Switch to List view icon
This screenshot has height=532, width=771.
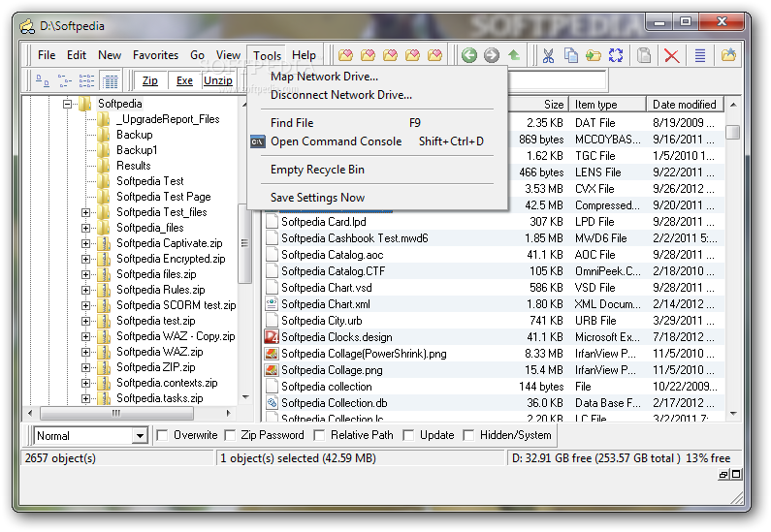86,80
